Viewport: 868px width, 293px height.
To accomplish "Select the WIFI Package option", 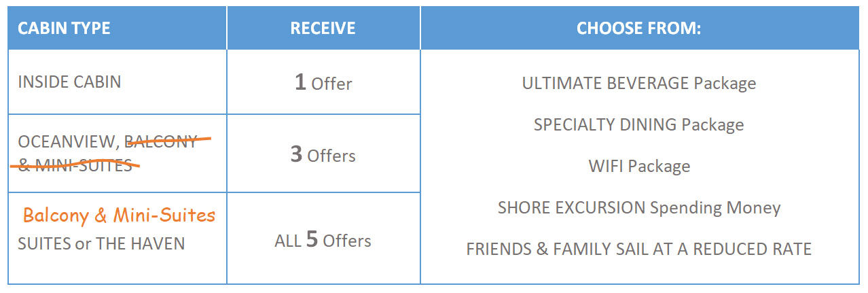I will (x=639, y=167).
